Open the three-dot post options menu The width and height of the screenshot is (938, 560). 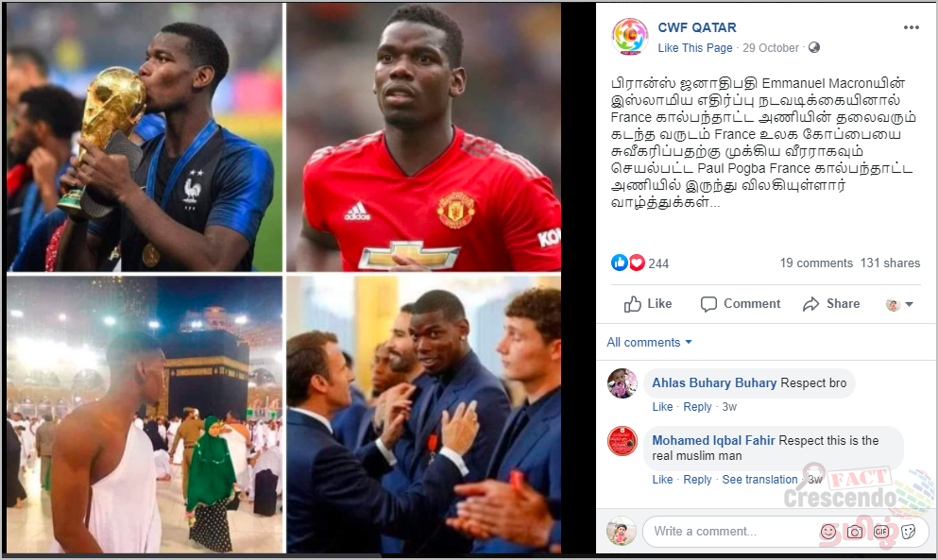point(912,27)
